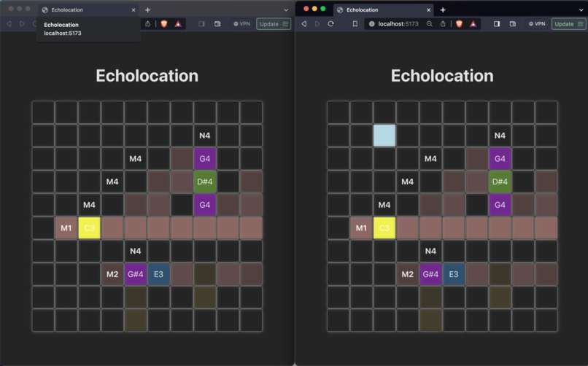Click the localhost:5173 address field
This screenshot has width=588, height=366.
[x=398, y=24]
